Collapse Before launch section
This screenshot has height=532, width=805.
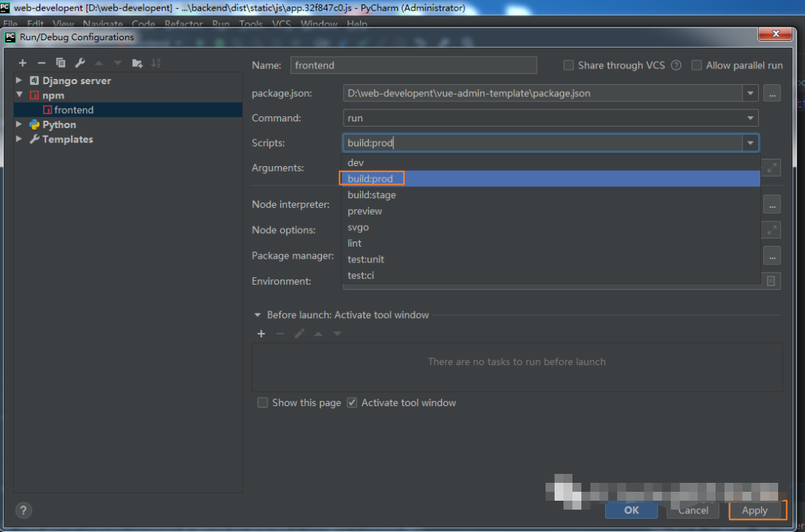click(x=257, y=314)
